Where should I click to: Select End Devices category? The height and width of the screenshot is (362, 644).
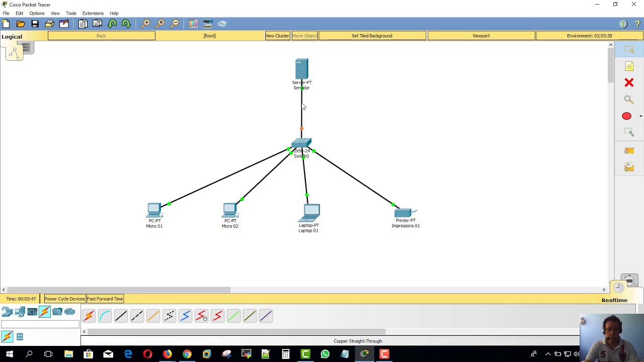tap(20, 312)
